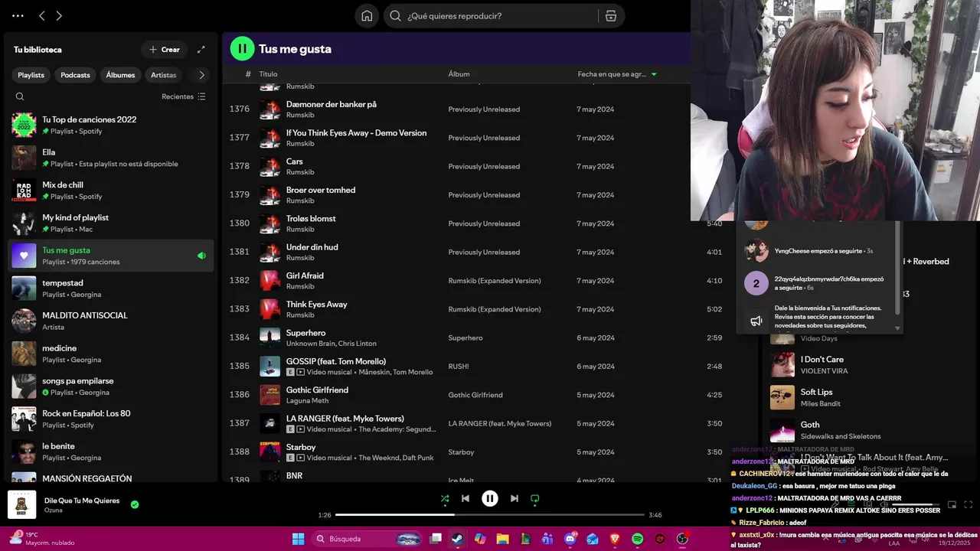Search within Tu biblioteca magnifier icon
Viewport: 980px width, 551px height.
click(20, 96)
